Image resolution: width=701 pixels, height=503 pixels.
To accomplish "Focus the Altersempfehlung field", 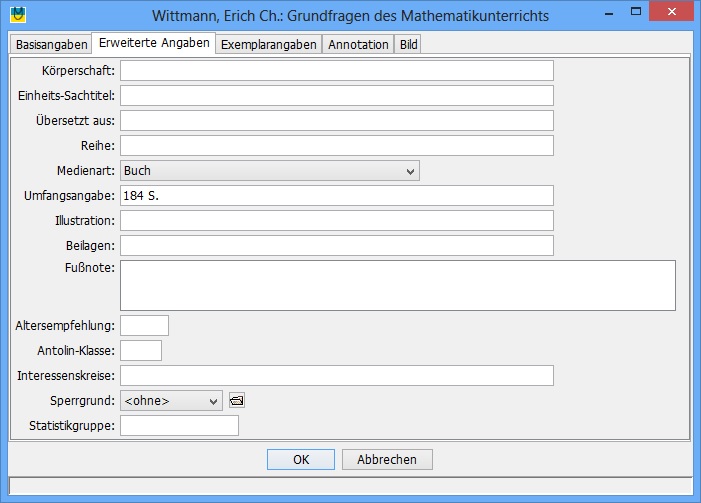I will pyautogui.click(x=144, y=325).
